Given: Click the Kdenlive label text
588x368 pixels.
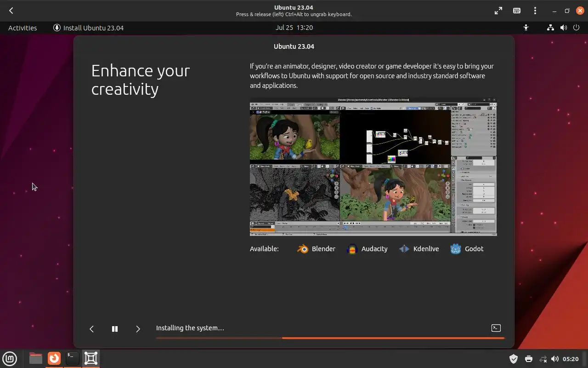Looking at the screenshot, I should [426, 249].
